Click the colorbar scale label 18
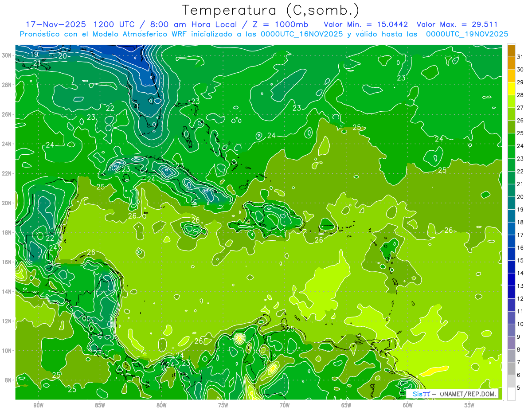 [x=520, y=223]
